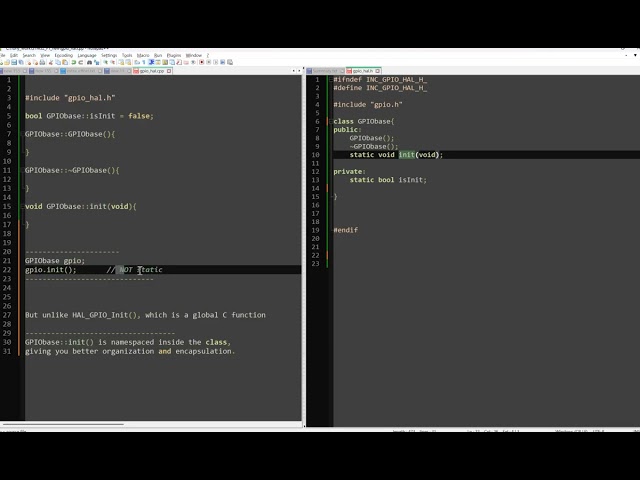Click the Open file toolbar icon

pos(7,62)
